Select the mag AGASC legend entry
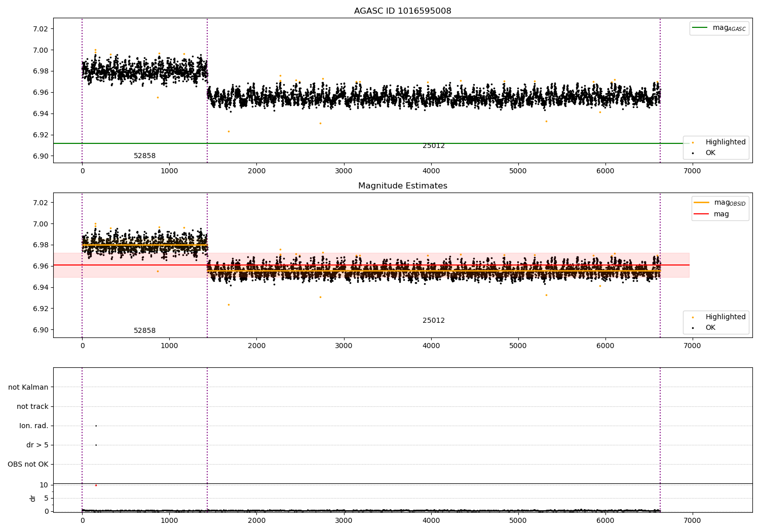 pyautogui.click(x=719, y=28)
